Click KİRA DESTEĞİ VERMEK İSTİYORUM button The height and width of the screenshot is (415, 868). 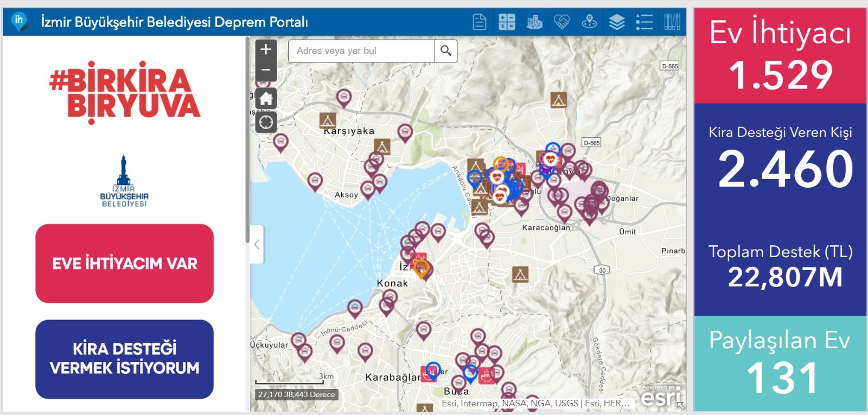tap(125, 359)
